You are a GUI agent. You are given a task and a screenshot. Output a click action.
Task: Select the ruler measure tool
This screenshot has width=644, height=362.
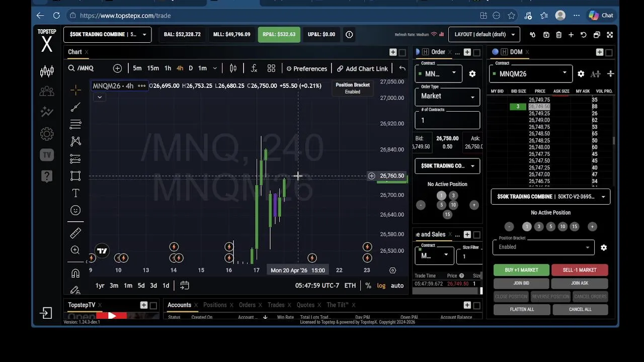[75, 233]
